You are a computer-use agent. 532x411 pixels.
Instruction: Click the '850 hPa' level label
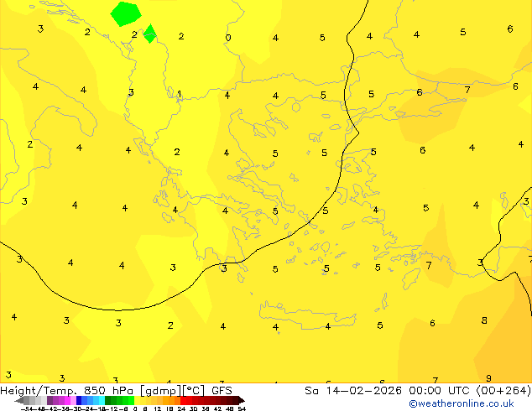[x=110, y=391]
